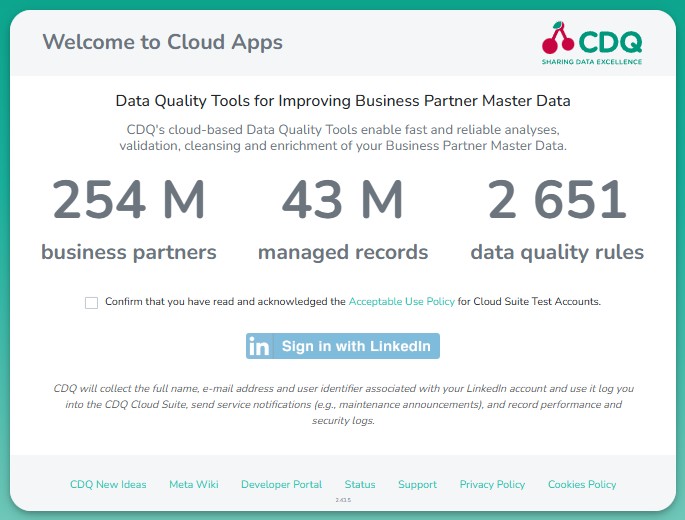The height and width of the screenshot is (520, 685).
Task: Click the 'SHARING DATA EXCELLENCE' tagline
Action: tap(592, 62)
